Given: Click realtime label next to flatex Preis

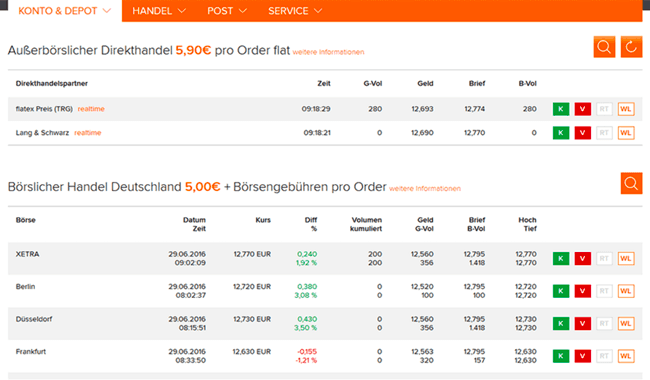Looking at the screenshot, I should [91, 109].
